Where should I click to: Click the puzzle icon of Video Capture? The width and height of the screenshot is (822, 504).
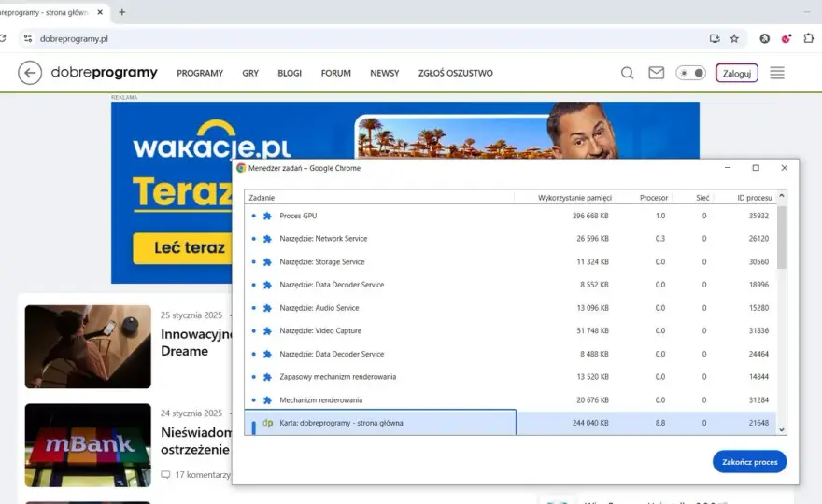click(x=267, y=330)
